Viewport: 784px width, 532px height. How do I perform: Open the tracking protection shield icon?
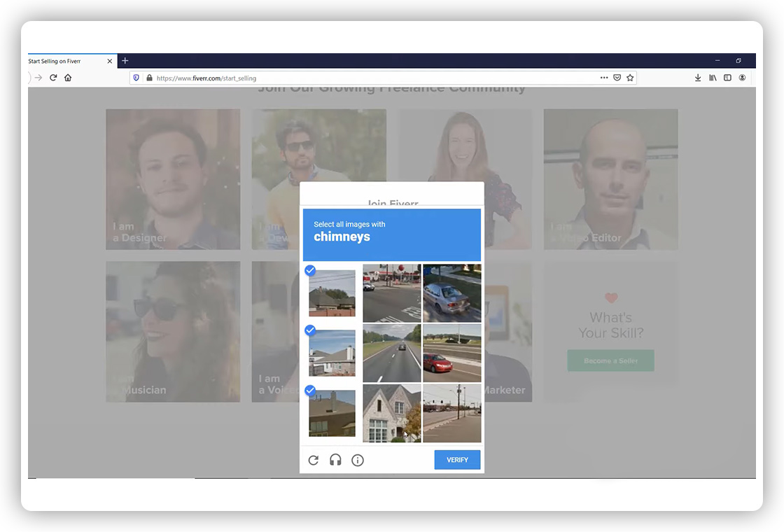coord(136,78)
